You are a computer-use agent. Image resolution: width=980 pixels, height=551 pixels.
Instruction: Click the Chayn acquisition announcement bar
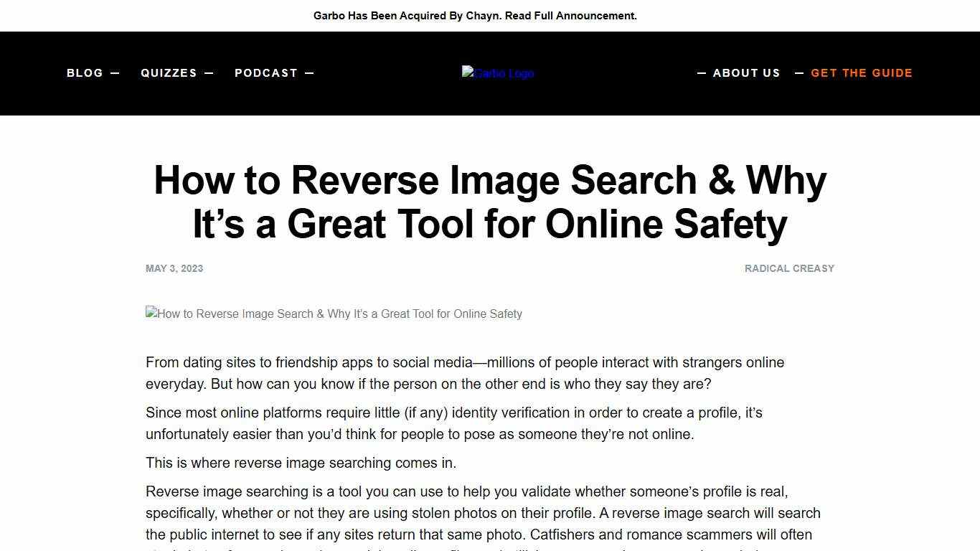click(475, 15)
